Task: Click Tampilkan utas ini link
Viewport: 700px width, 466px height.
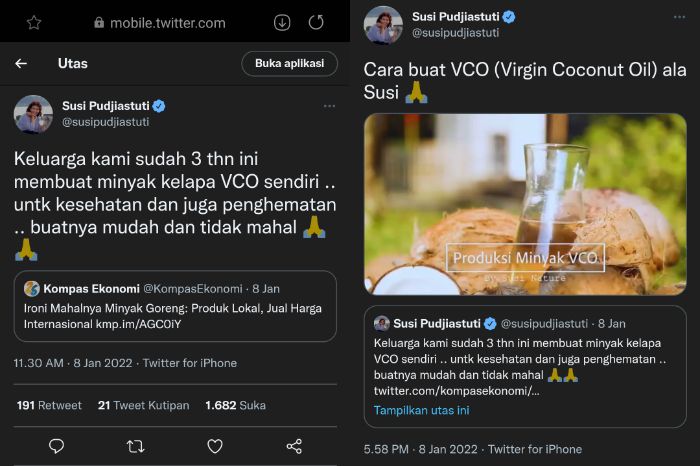Action: pos(422,410)
